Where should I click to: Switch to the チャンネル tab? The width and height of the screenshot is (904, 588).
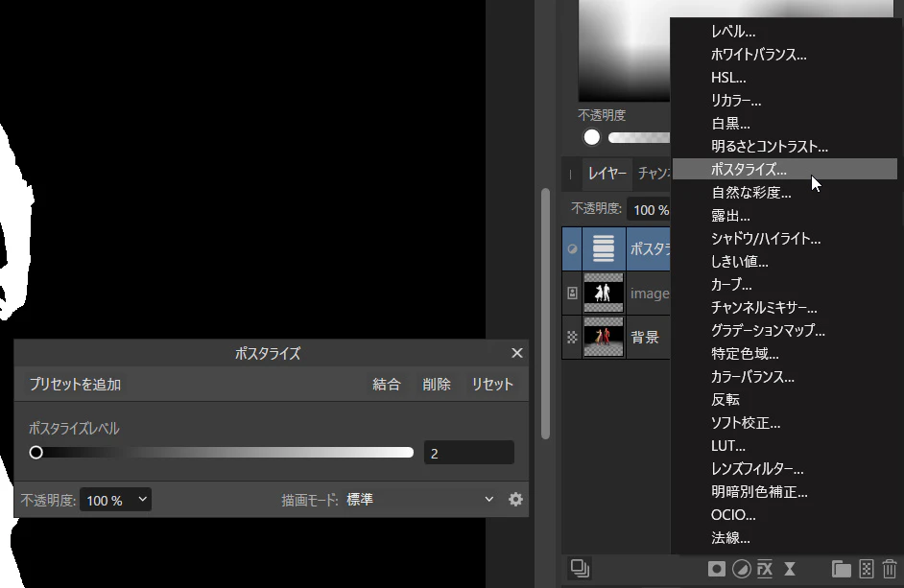(x=654, y=173)
